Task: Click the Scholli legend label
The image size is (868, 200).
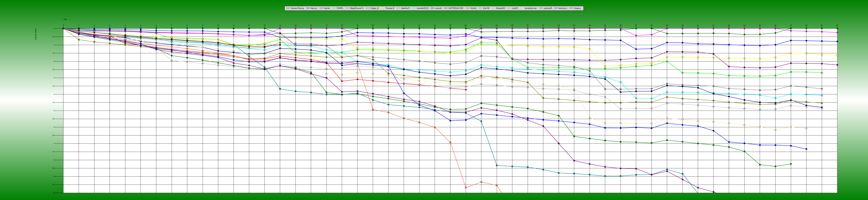Action: 473,8
